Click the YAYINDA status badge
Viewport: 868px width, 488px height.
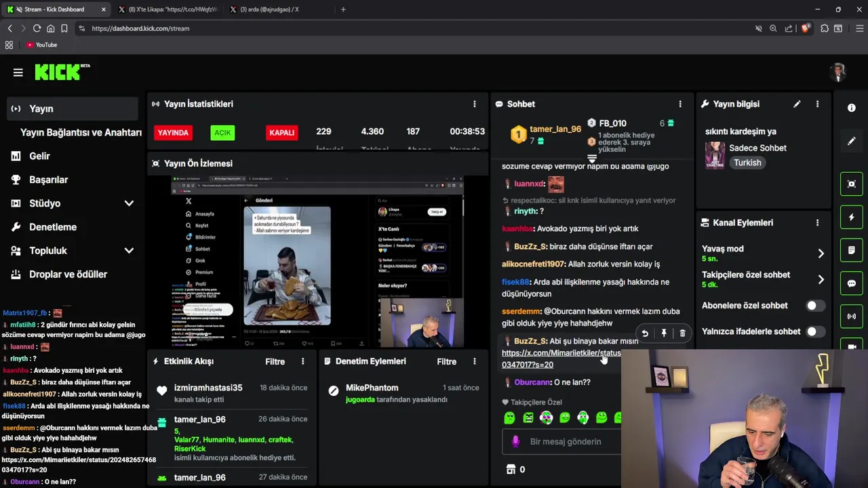click(x=173, y=132)
